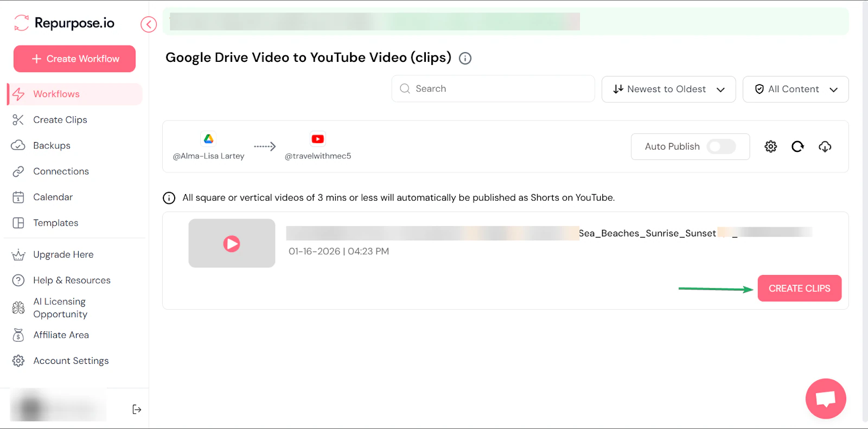Image resolution: width=868 pixels, height=429 pixels.
Task: Open workflow settings gear icon
Action: (x=771, y=146)
